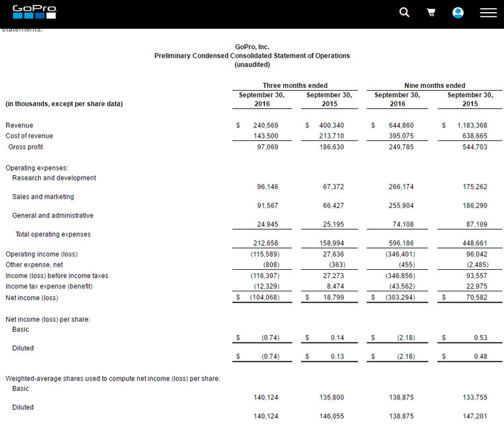This screenshot has height=429, width=504.
Task: Select diluted per-share value 0.13
Action: [x=337, y=356]
